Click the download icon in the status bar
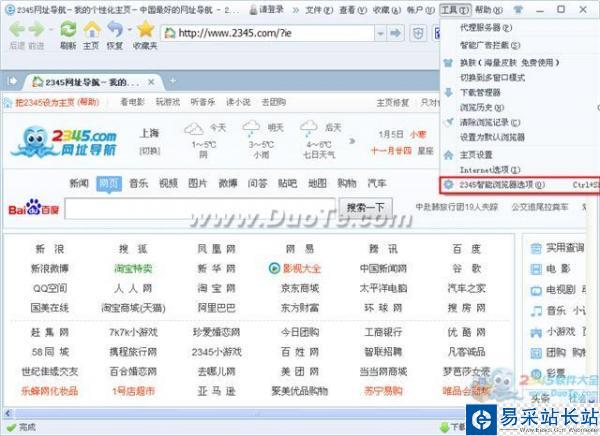The image size is (600, 436). (x=445, y=427)
